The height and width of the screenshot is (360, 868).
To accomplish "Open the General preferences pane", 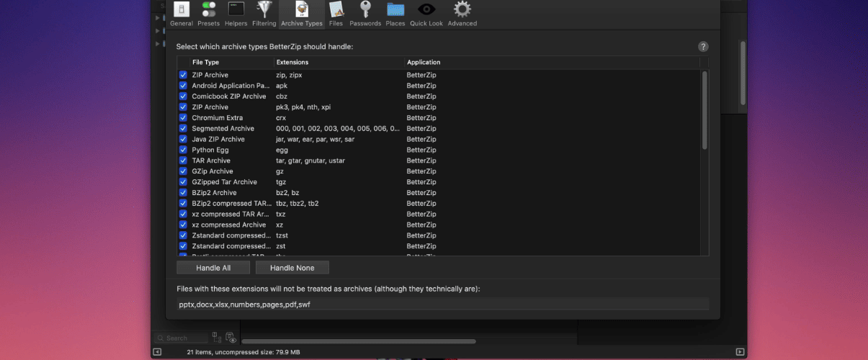I will pos(182,14).
